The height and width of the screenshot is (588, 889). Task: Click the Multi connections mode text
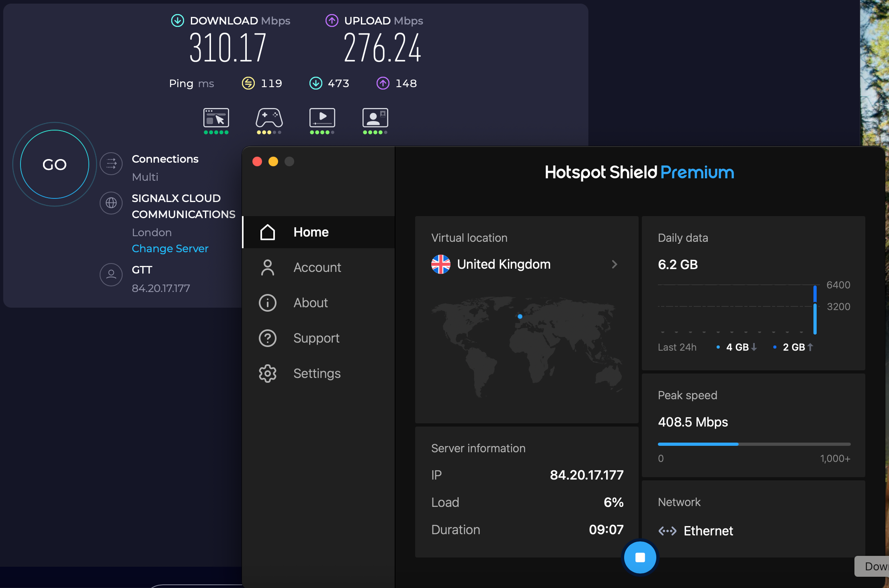coord(145,177)
